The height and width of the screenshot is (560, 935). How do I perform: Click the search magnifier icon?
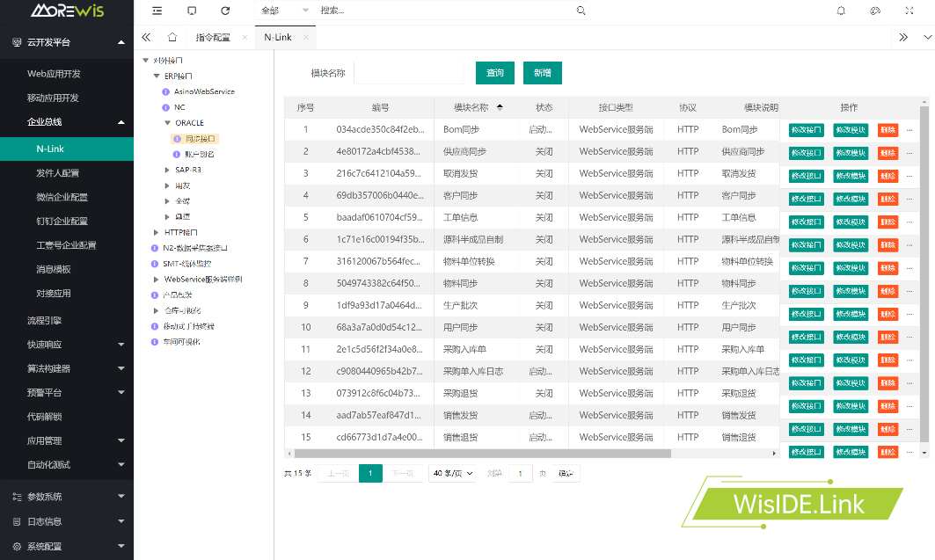pyautogui.click(x=581, y=11)
